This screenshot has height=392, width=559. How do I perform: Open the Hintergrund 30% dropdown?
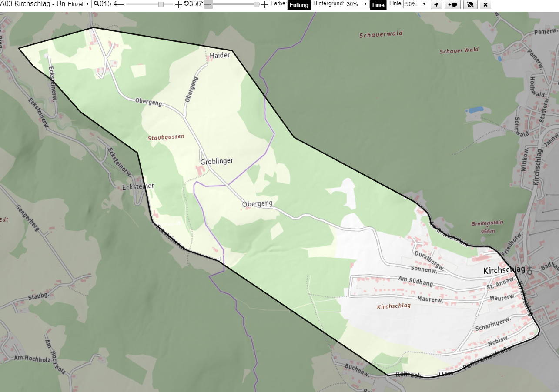tap(357, 4)
